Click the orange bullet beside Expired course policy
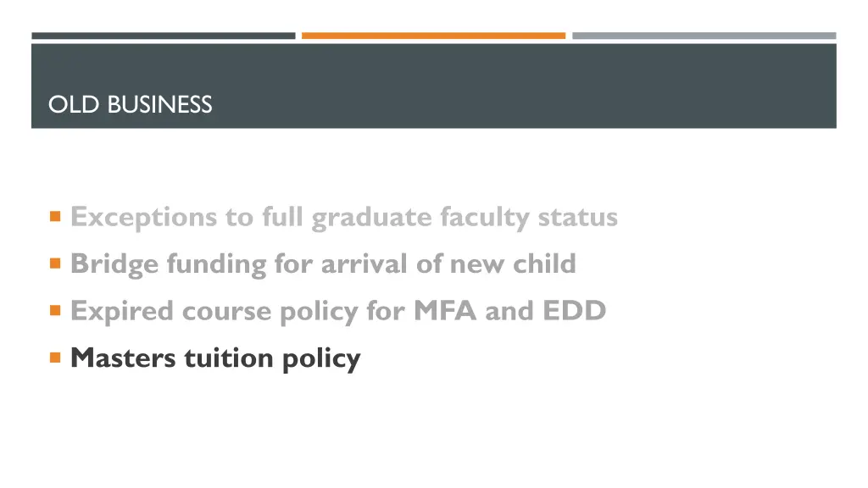 (55, 310)
